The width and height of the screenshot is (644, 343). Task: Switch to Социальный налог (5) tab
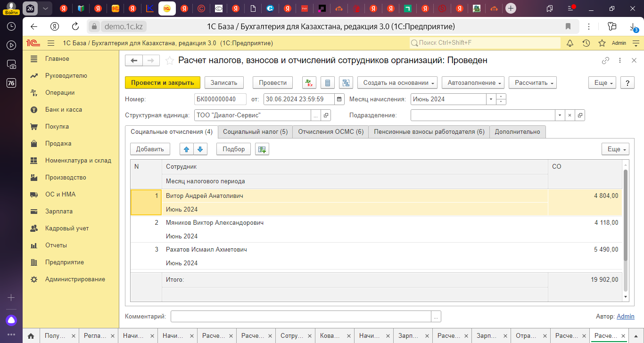pyautogui.click(x=255, y=132)
